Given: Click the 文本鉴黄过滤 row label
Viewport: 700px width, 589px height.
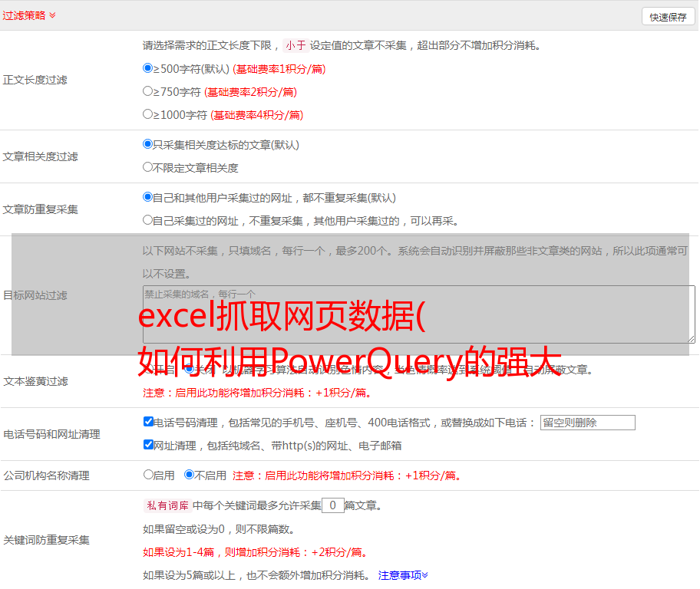Looking at the screenshot, I should [36, 381].
